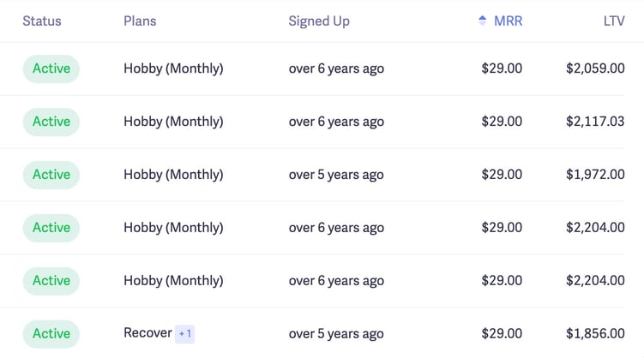This screenshot has height=358, width=644.
Task: Sort by the LTV column header
Action: click(614, 21)
